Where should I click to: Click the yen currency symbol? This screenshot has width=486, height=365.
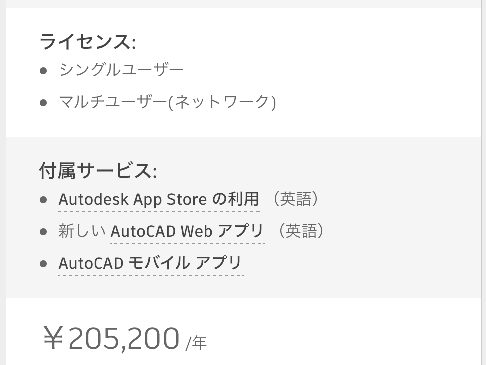click(x=54, y=338)
